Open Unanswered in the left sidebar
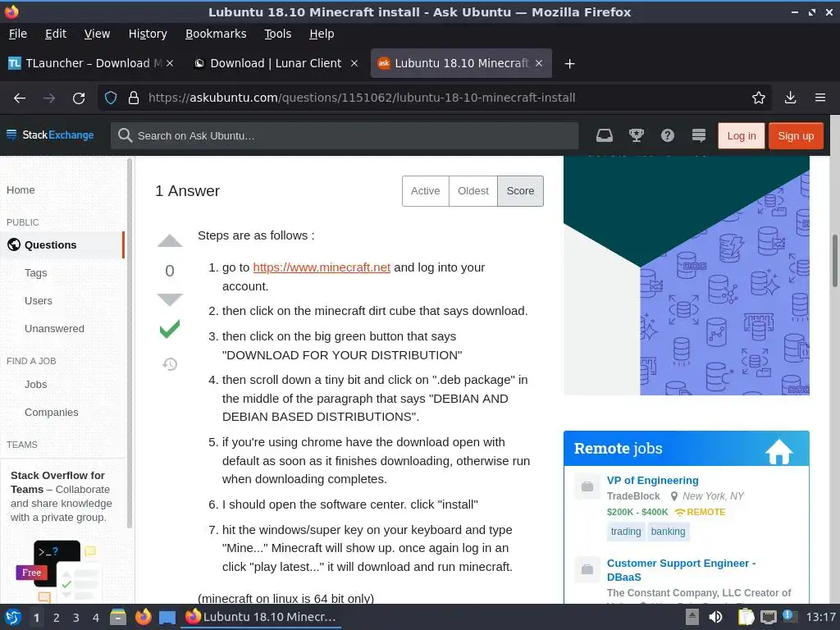The width and height of the screenshot is (840, 630). [x=54, y=329]
